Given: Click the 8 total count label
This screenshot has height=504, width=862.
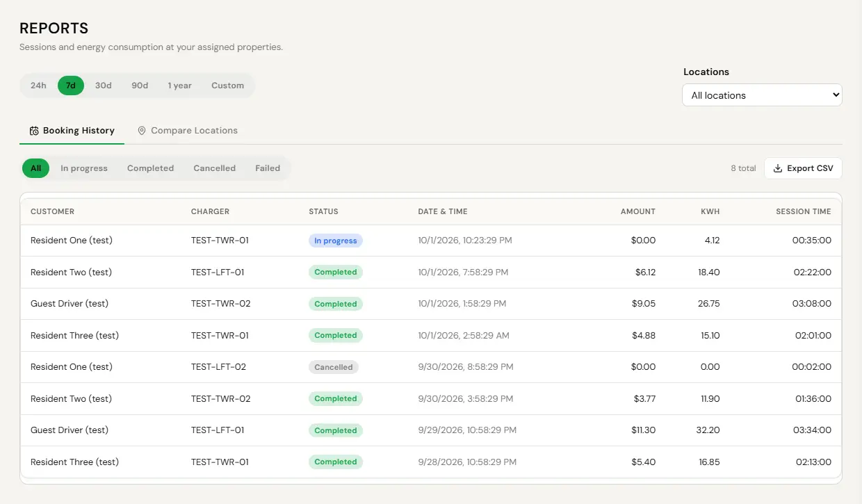Looking at the screenshot, I should tap(743, 168).
